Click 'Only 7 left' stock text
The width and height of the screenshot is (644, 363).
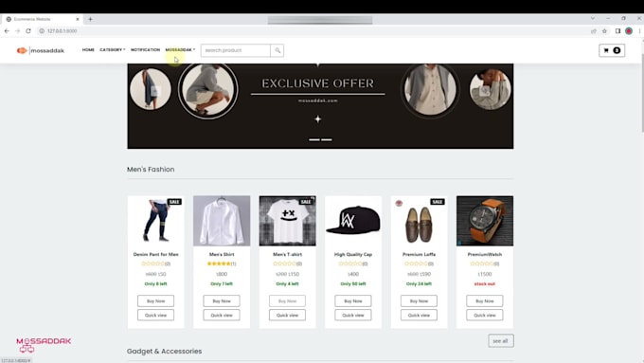coord(222,283)
